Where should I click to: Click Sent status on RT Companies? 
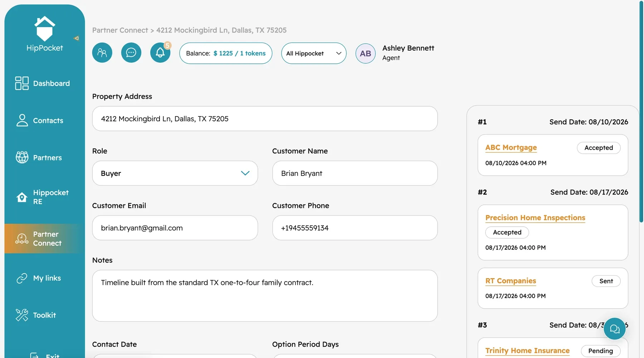point(606,281)
